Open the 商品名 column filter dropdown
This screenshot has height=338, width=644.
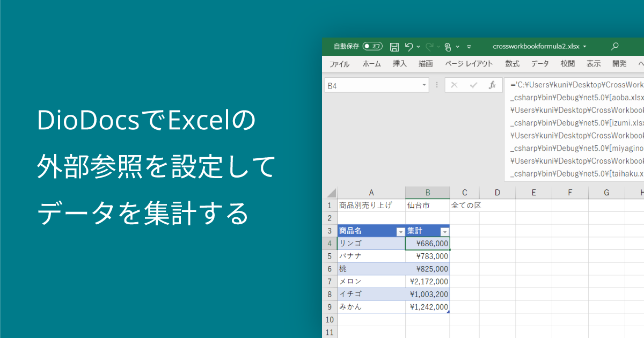400,231
